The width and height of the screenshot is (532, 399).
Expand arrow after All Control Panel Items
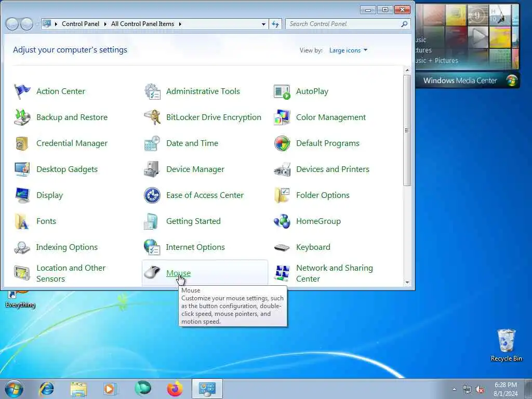click(x=180, y=24)
